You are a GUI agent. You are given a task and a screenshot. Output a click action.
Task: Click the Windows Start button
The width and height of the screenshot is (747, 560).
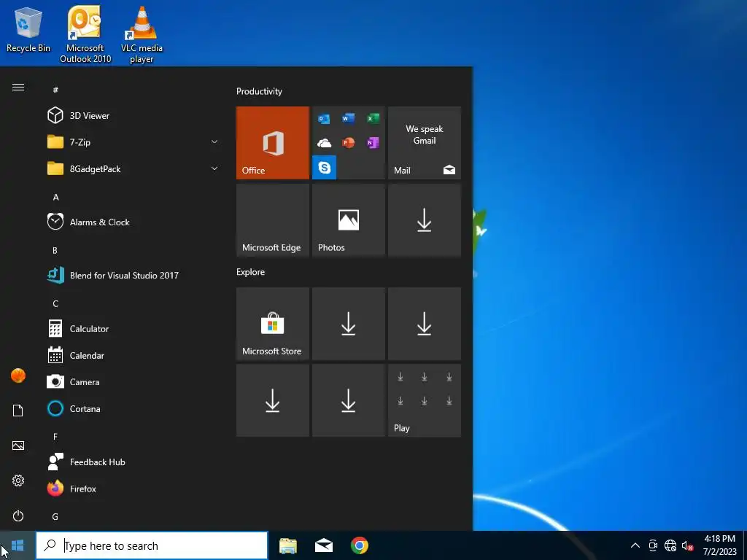(x=18, y=545)
